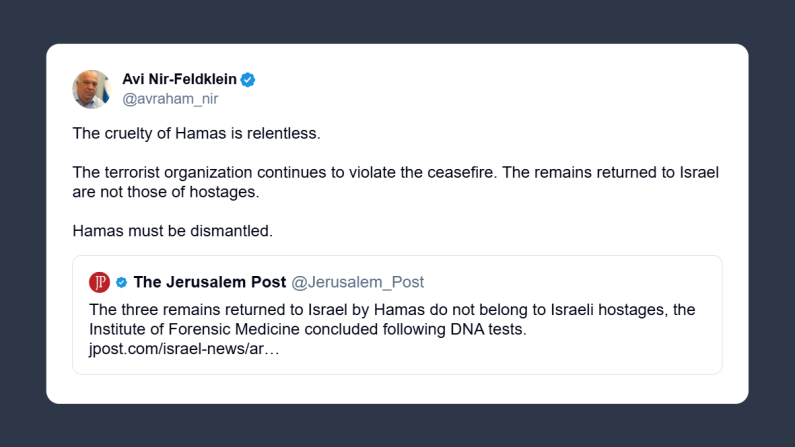Open the Avi Nir-Feldklein author name
Screen dimensions: 795x447
coord(179,80)
